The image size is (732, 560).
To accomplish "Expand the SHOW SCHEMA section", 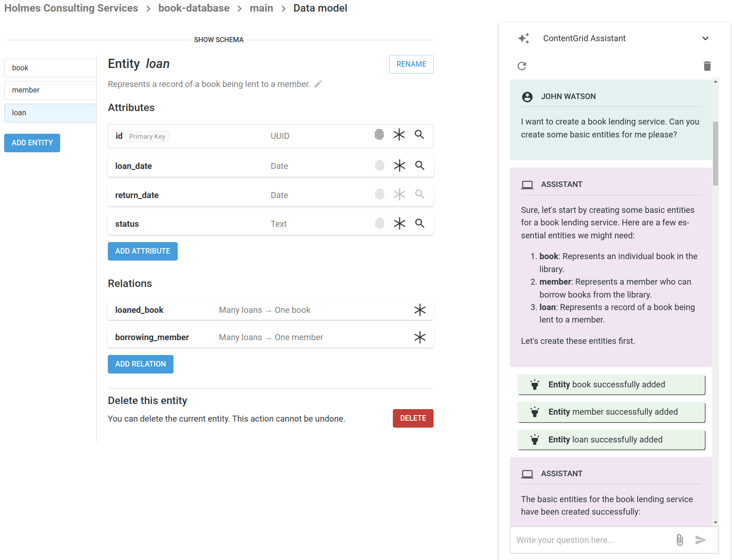I will click(218, 40).
